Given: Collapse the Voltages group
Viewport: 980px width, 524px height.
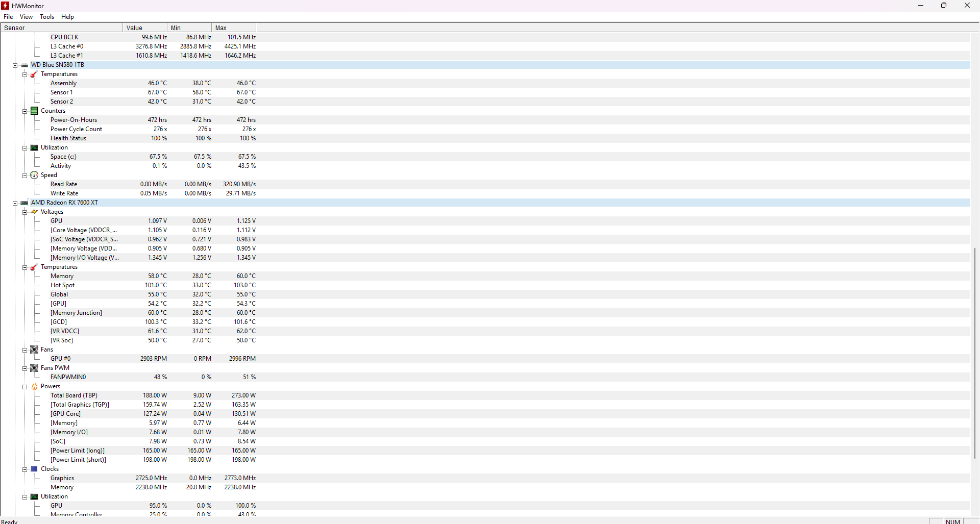Looking at the screenshot, I should coord(24,212).
